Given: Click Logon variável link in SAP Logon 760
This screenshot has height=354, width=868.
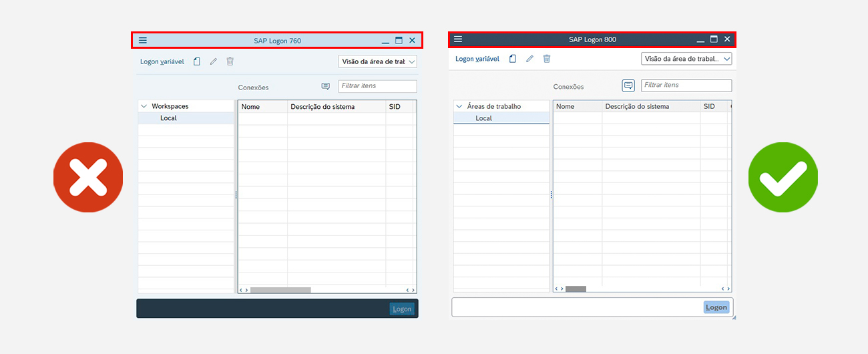Looking at the screenshot, I should 162,61.
